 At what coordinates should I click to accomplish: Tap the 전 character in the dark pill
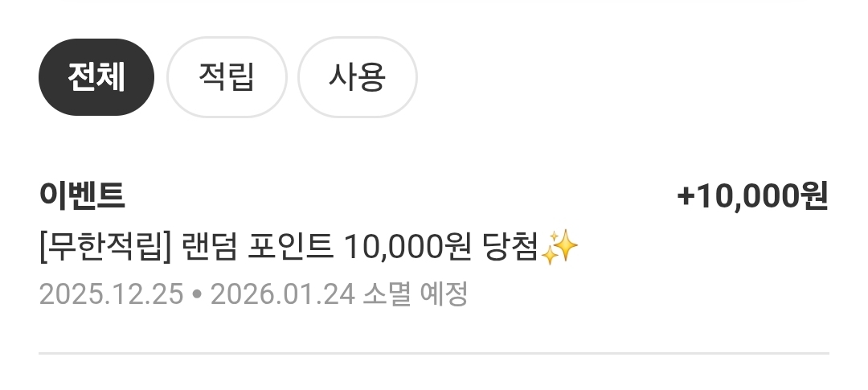click(x=81, y=77)
